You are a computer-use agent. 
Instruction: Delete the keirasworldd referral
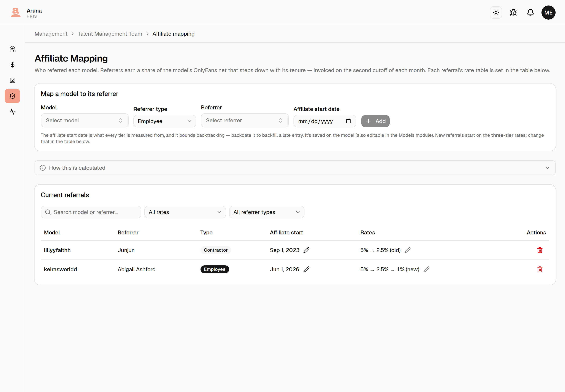tap(540, 269)
